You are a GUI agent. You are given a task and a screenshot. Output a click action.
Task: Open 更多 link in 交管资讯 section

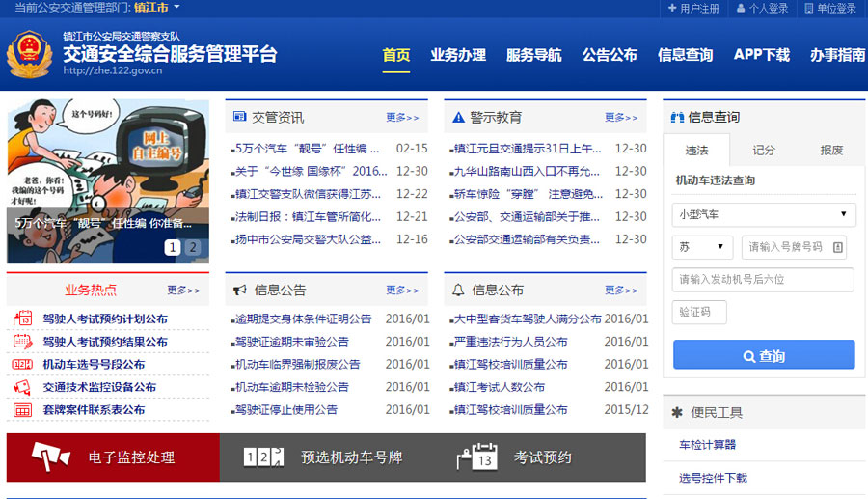[402, 118]
